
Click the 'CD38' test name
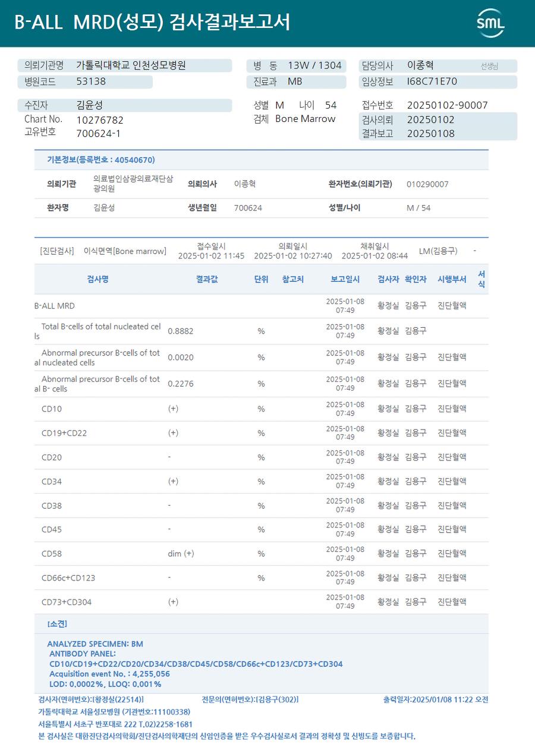pos(52,506)
